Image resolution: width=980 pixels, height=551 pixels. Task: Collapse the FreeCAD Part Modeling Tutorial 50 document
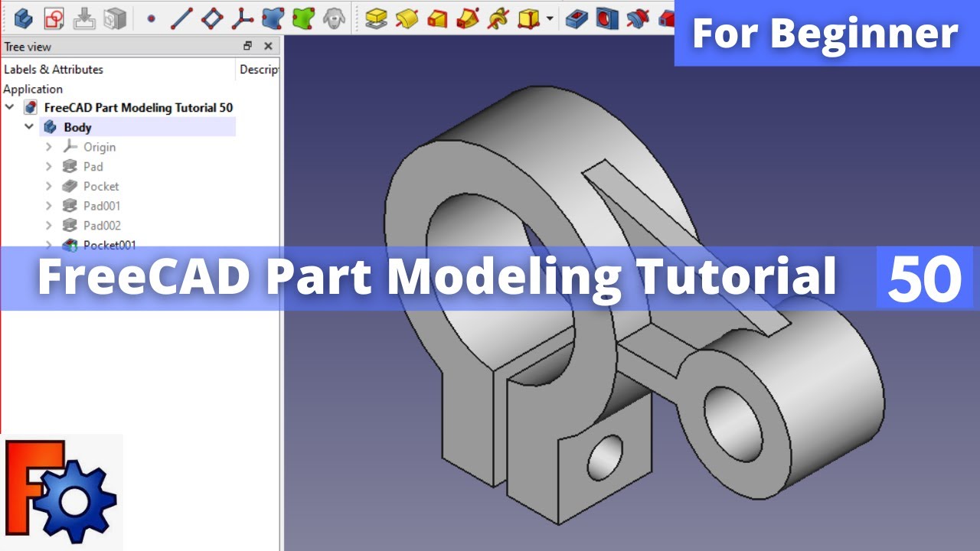(x=9, y=107)
